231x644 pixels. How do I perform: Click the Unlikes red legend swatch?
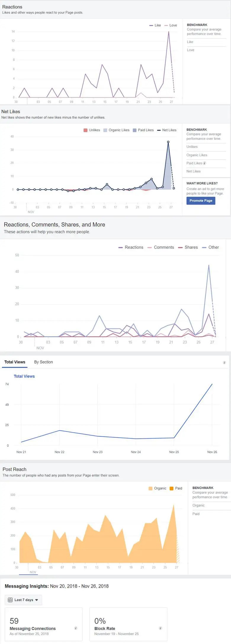pyautogui.click(x=85, y=130)
